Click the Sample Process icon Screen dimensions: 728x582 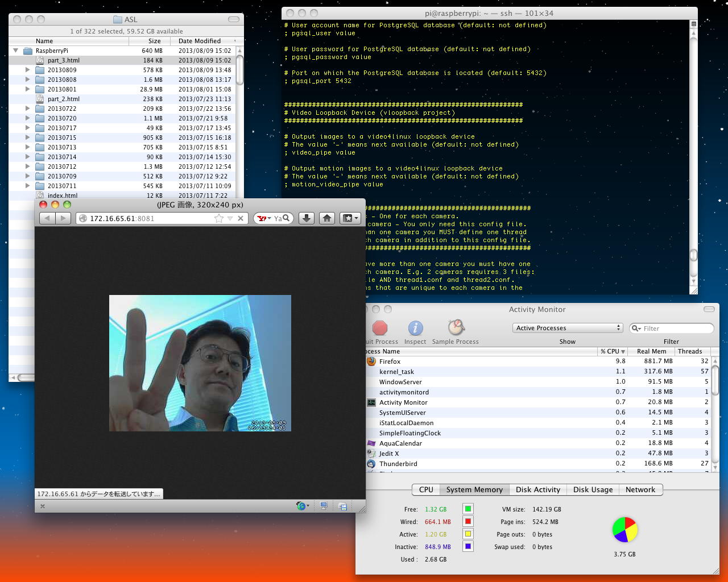pyautogui.click(x=456, y=327)
